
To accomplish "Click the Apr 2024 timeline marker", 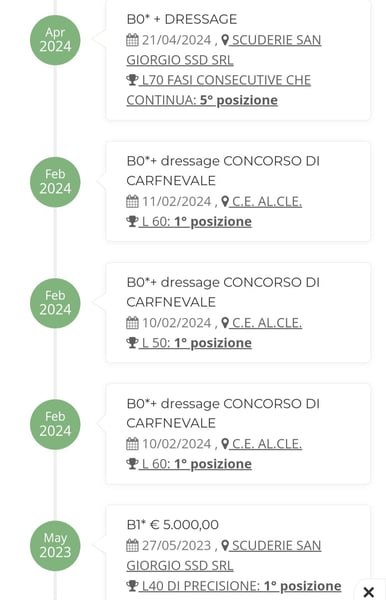I will (x=55, y=40).
